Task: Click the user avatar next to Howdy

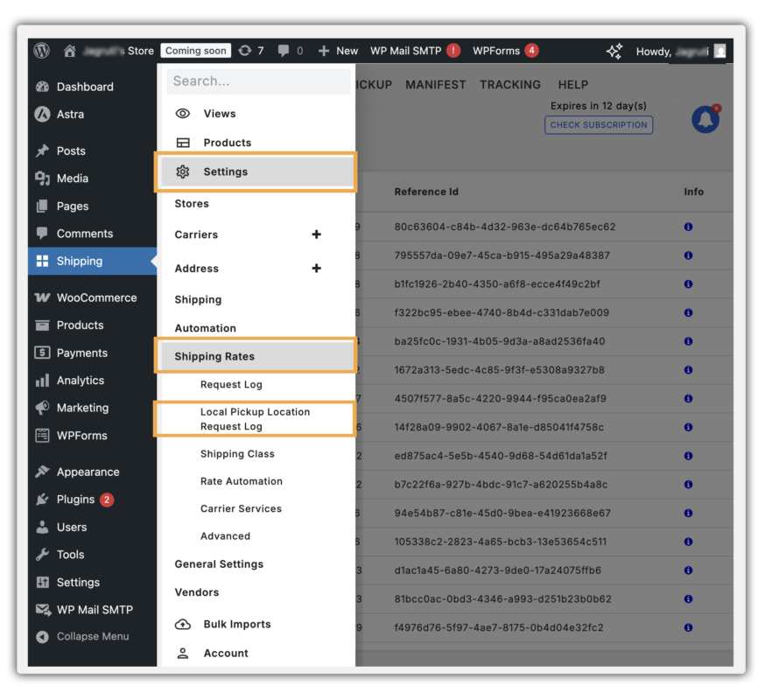Action: (x=719, y=52)
